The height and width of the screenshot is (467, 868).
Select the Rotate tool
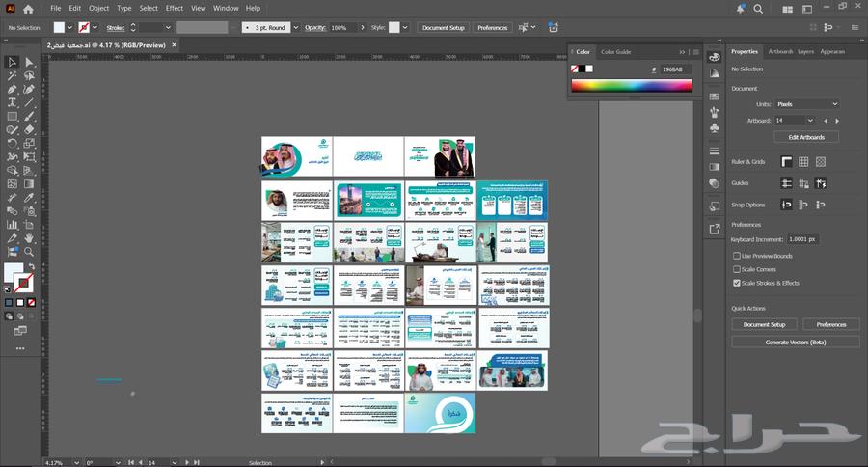click(x=12, y=144)
